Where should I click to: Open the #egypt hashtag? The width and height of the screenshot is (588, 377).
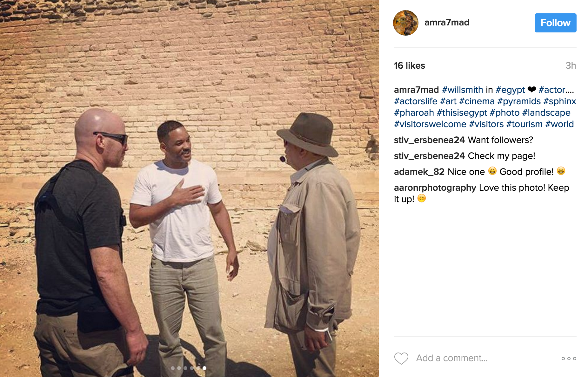coord(510,90)
